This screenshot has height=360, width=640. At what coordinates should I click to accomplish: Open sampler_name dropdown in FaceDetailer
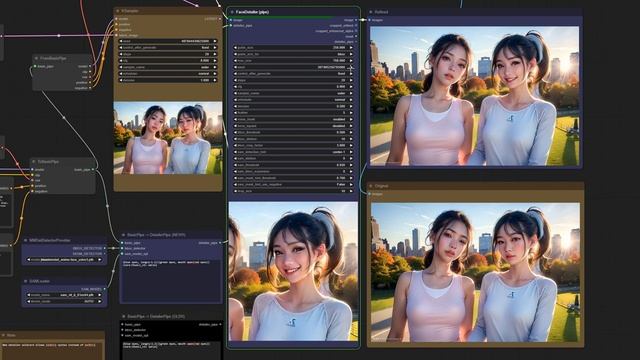point(293,93)
